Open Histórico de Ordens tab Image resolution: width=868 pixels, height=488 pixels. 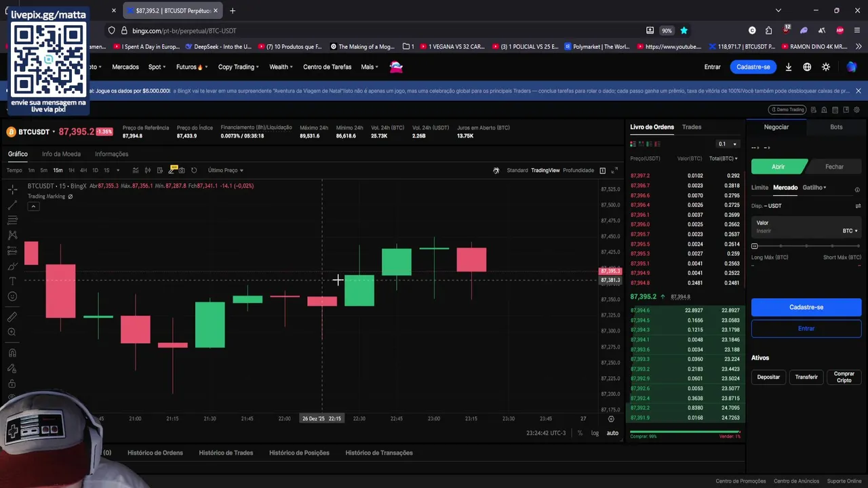(x=155, y=453)
